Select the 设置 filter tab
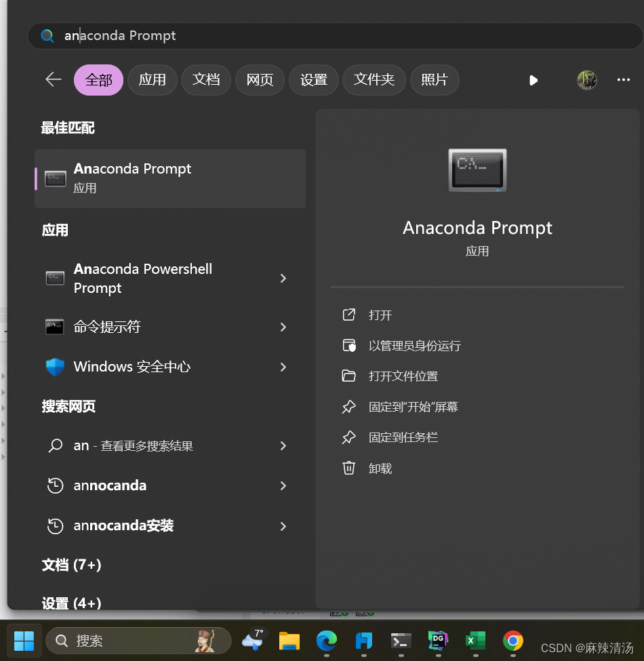This screenshot has height=661, width=644. [x=314, y=80]
